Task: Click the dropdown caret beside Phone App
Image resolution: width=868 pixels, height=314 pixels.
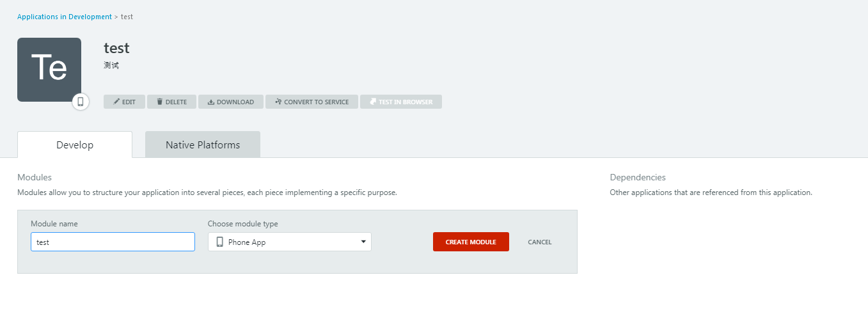Action: click(x=363, y=242)
